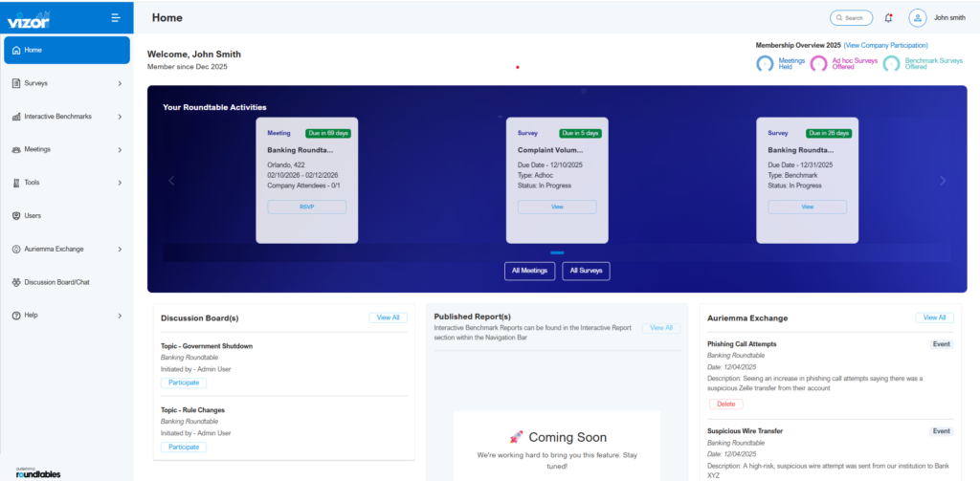Expand the Auriemma Exchange sidebar chevron
Viewport: 980px width, 481px height.
[x=120, y=249]
